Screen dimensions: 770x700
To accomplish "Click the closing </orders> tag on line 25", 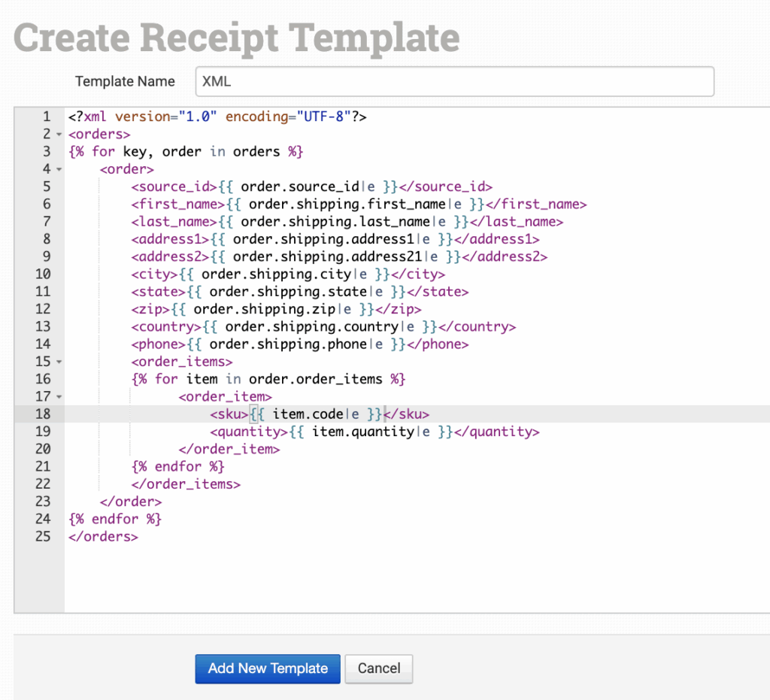I will (103, 537).
